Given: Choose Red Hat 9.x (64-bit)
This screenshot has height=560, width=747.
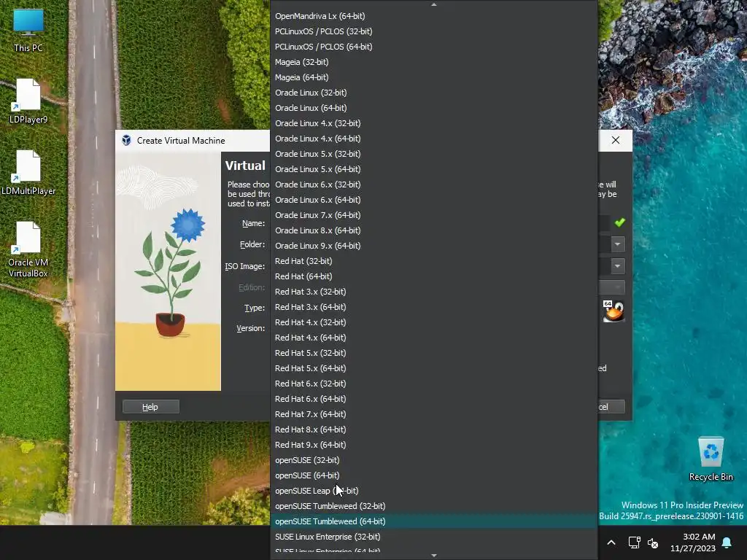Looking at the screenshot, I should (x=433, y=445).
